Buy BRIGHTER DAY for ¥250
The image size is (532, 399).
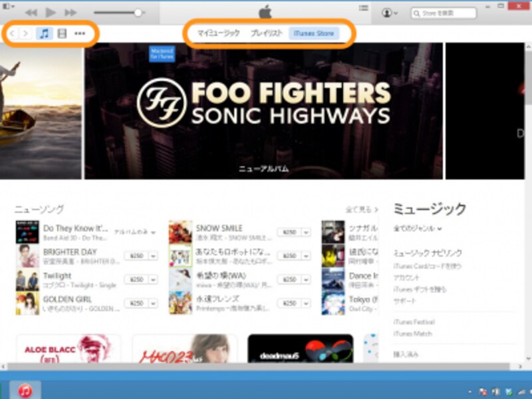136,255
